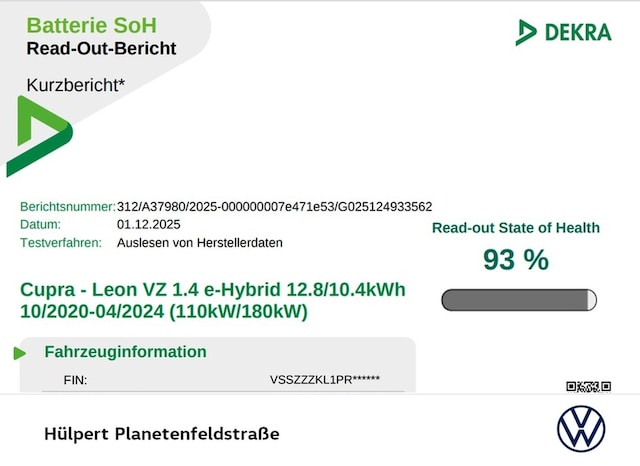Click the FIN: field label
Image resolution: width=640 pixels, height=466 pixels.
coord(75,380)
